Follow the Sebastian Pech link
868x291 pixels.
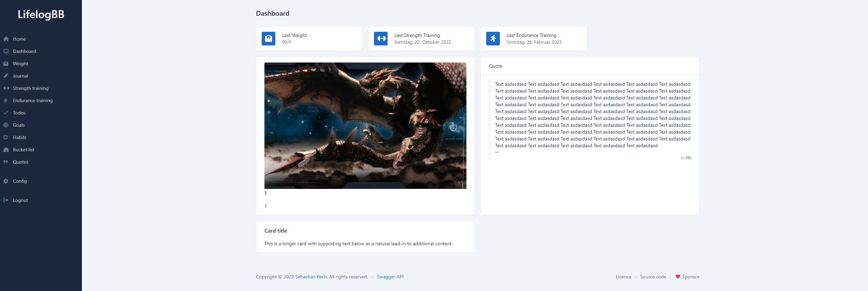point(311,277)
